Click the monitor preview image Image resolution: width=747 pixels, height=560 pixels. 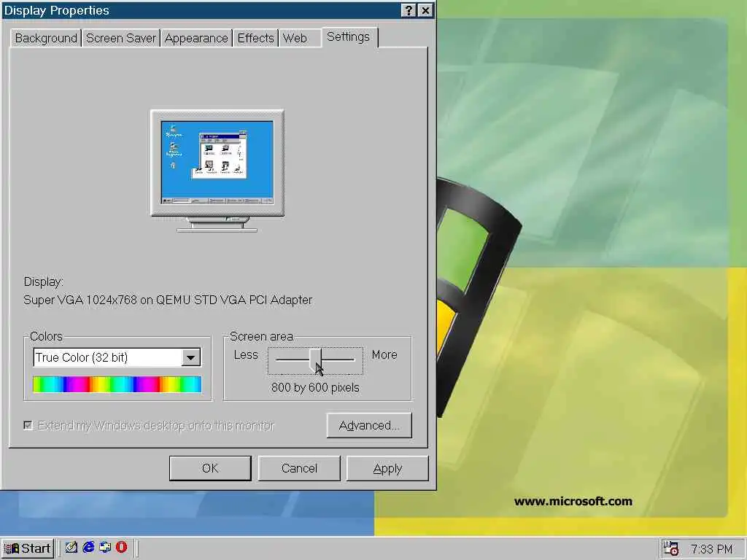tap(217, 171)
